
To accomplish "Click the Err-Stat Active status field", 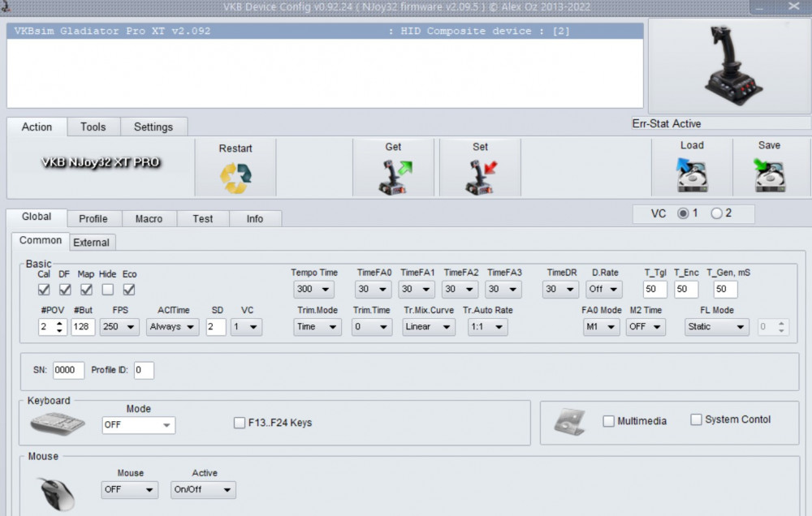I will click(x=719, y=123).
